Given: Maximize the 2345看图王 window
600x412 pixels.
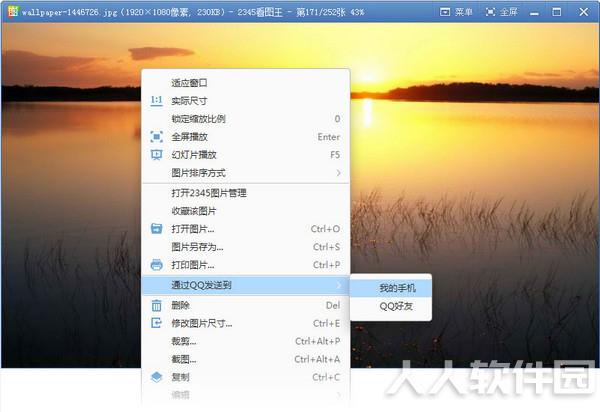Looking at the screenshot, I should (557, 12).
